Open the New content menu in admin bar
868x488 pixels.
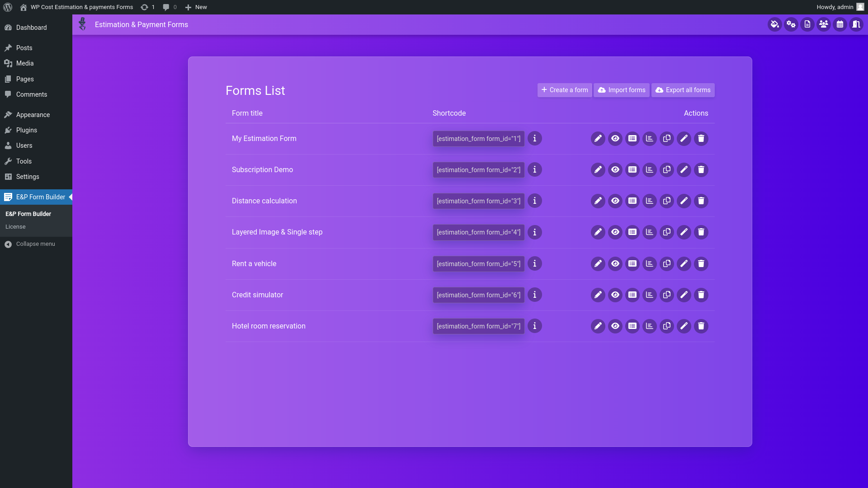coord(196,7)
